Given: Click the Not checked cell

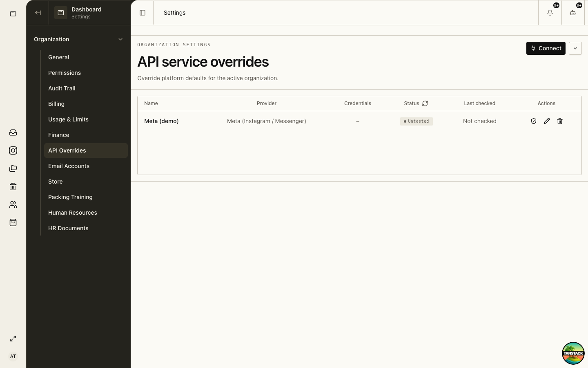Looking at the screenshot, I should pyautogui.click(x=480, y=121).
